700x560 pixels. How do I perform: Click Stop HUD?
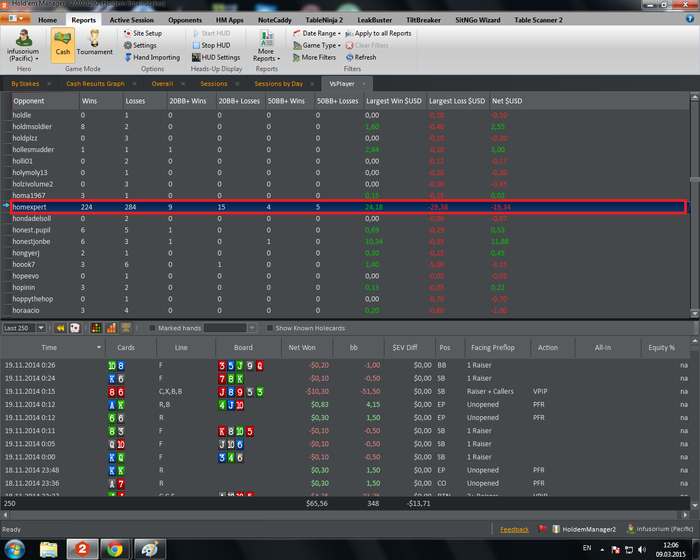[211, 45]
